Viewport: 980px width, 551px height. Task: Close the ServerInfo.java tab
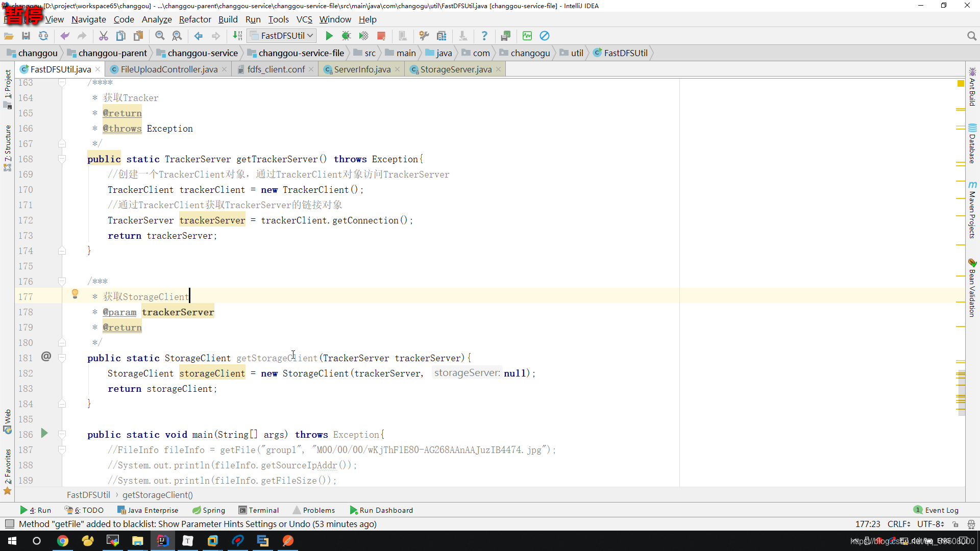(x=397, y=69)
